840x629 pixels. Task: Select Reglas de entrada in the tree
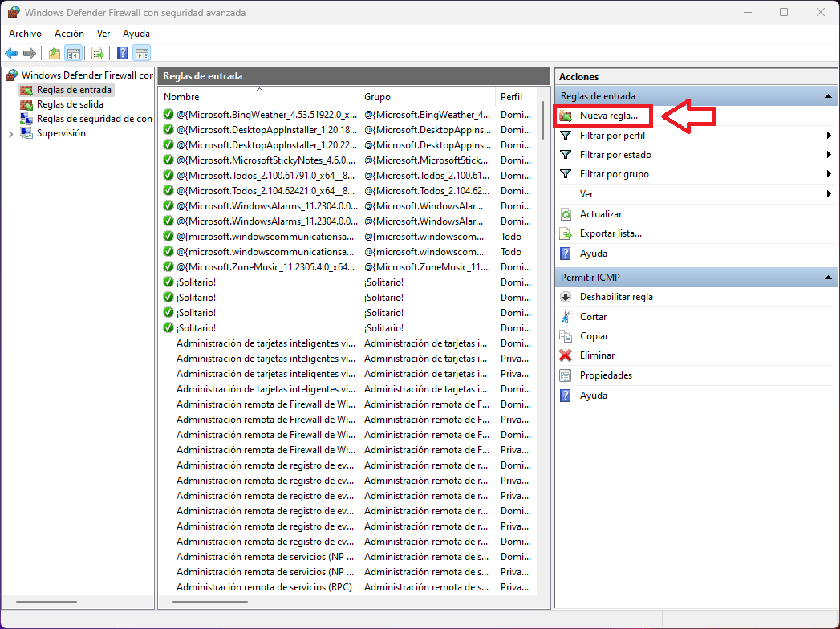[x=74, y=90]
